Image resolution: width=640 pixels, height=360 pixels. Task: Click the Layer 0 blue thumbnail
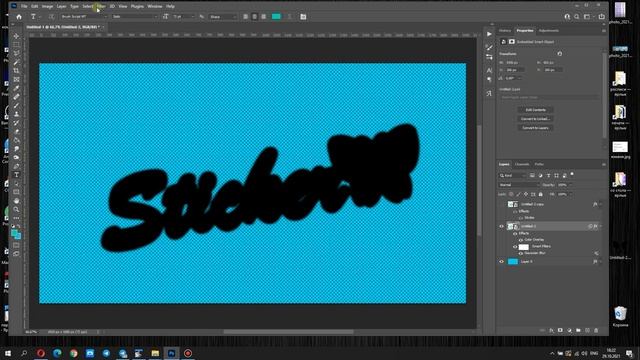(513, 262)
